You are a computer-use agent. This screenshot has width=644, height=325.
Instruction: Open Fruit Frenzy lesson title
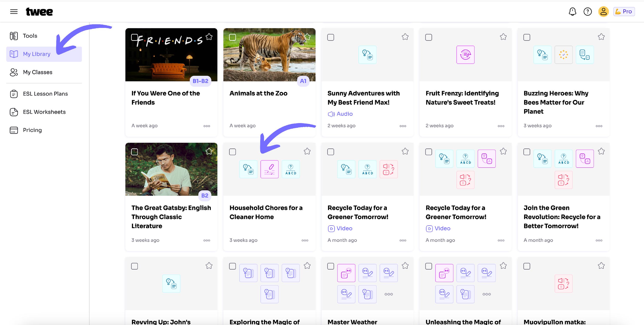pos(462,98)
